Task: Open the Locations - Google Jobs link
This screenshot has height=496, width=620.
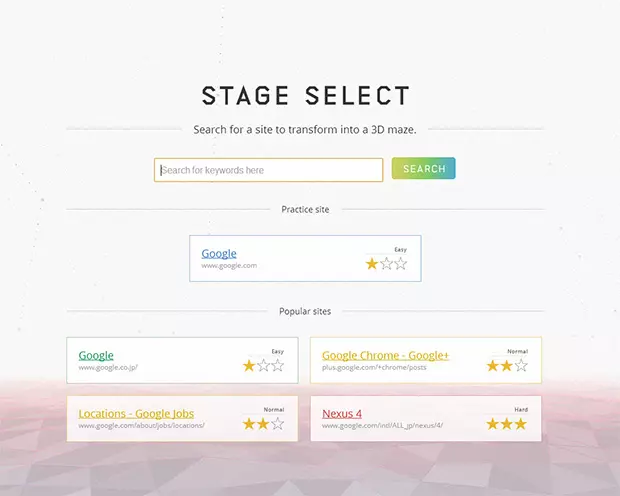Action: [136, 413]
